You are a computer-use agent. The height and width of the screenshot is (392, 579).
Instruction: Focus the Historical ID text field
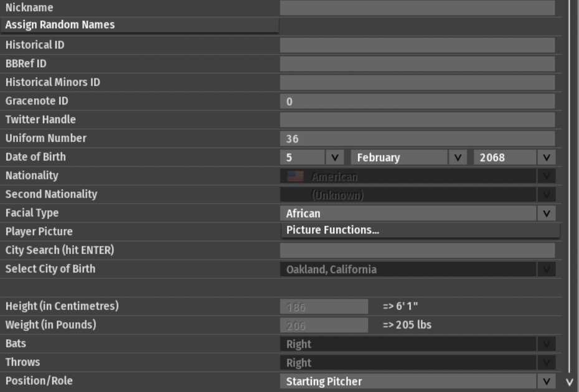417,45
